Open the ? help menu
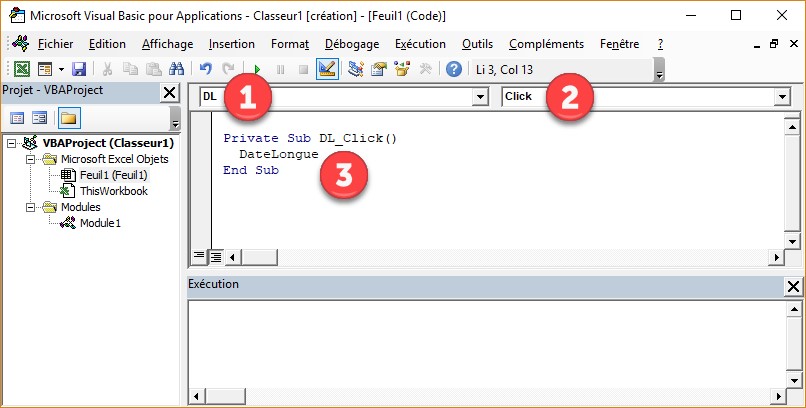Image resolution: width=806 pixels, height=408 pixels. (660, 44)
